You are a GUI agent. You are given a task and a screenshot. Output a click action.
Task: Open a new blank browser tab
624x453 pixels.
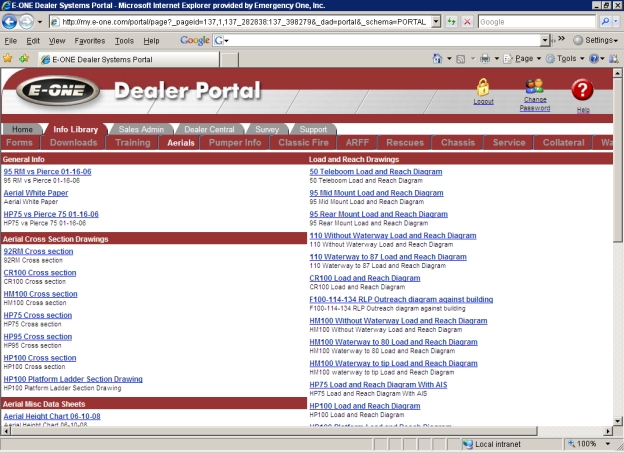(x=229, y=59)
